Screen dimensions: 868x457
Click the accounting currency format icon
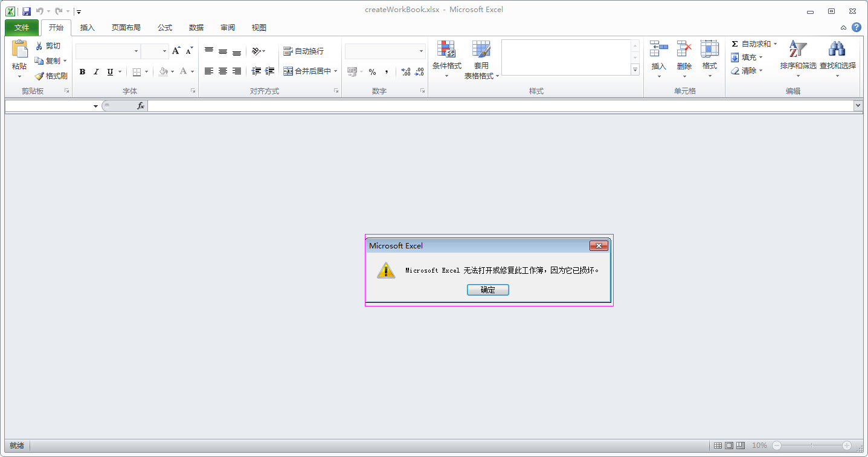point(352,72)
